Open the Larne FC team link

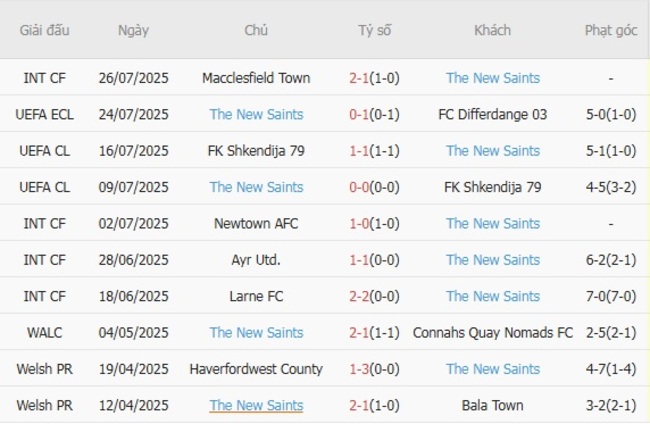(x=256, y=296)
